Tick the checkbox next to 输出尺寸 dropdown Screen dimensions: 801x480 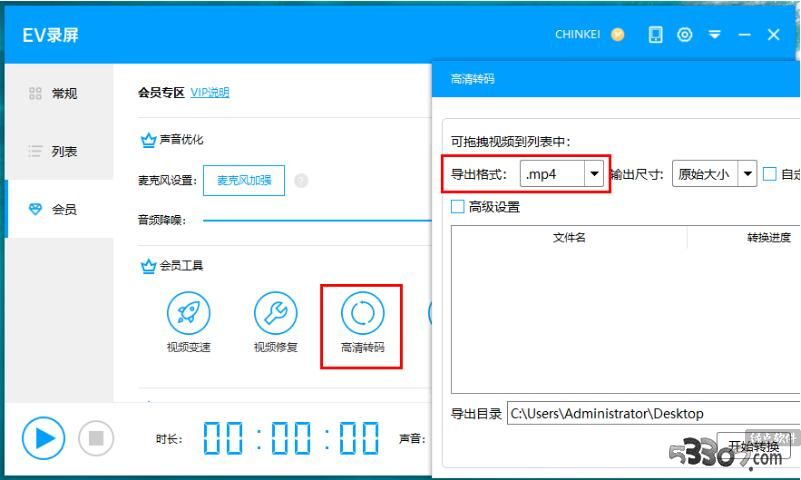coord(769,174)
